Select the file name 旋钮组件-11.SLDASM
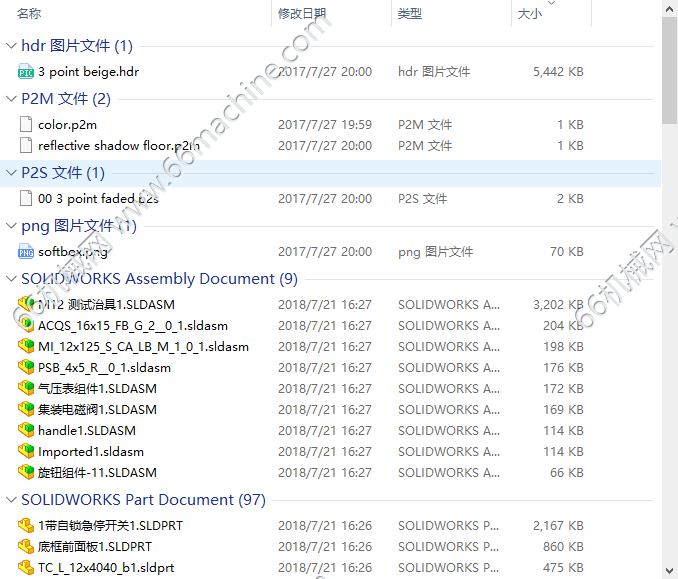Image resolution: width=678 pixels, height=579 pixels. point(97,473)
